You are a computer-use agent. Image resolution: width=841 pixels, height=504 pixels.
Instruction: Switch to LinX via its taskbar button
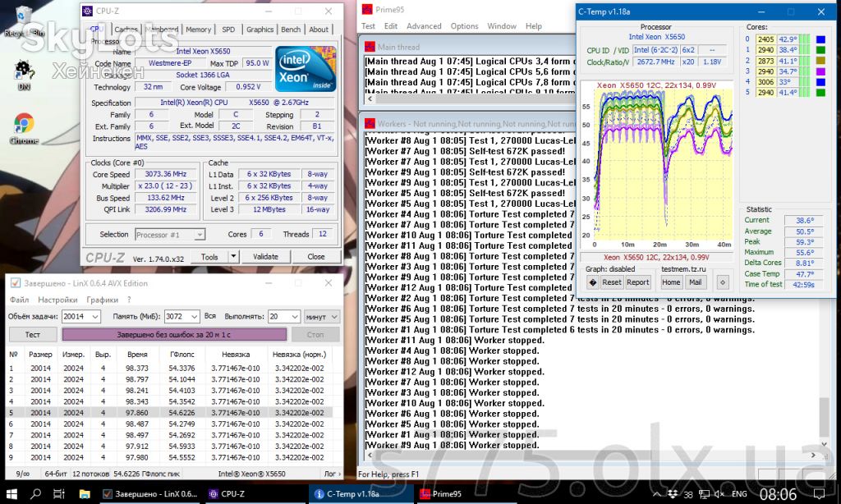coord(150,494)
